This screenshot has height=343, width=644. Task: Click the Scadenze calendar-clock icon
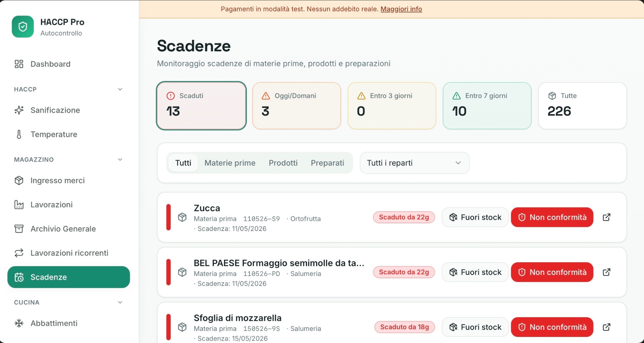19,277
